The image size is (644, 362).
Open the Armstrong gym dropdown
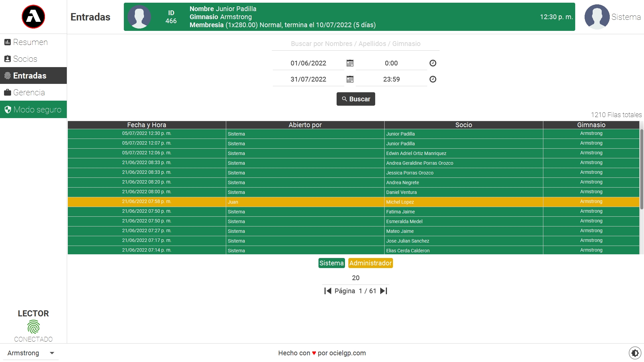(x=31, y=353)
